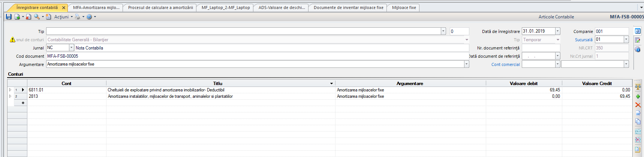Click the yellow warning icon near plan de conturi
The image size is (644, 157).
pos(12,40)
